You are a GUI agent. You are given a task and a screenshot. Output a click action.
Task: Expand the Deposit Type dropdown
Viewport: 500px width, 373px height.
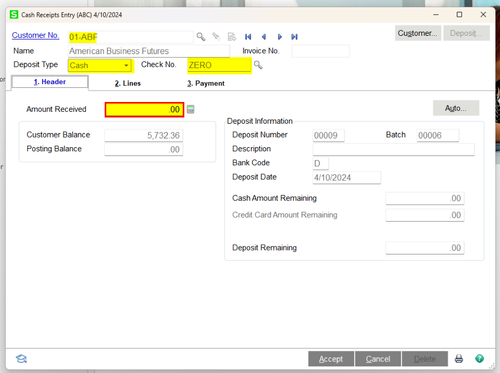click(x=126, y=65)
